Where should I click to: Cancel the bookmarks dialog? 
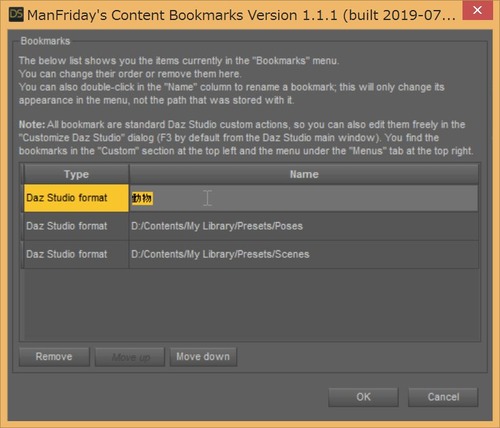click(443, 397)
